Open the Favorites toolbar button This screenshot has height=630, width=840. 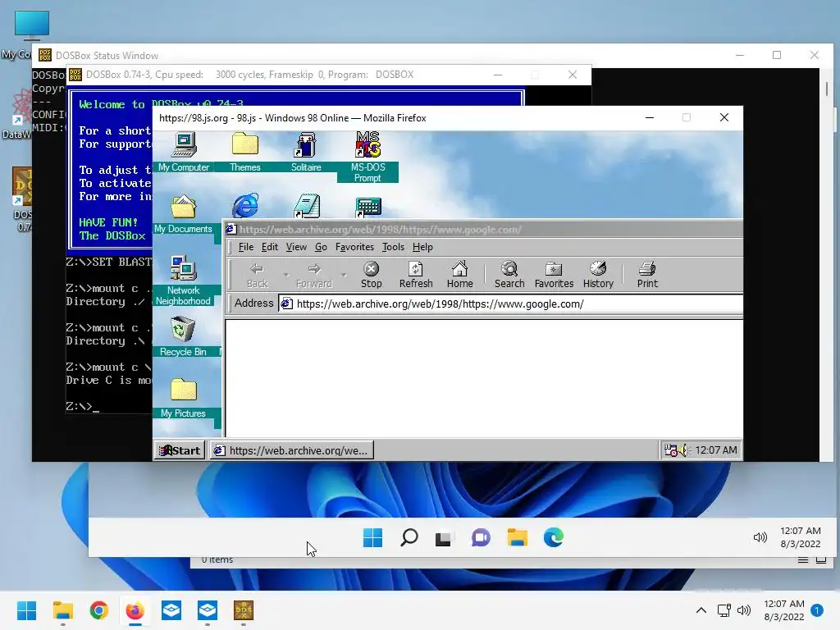coord(554,276)
